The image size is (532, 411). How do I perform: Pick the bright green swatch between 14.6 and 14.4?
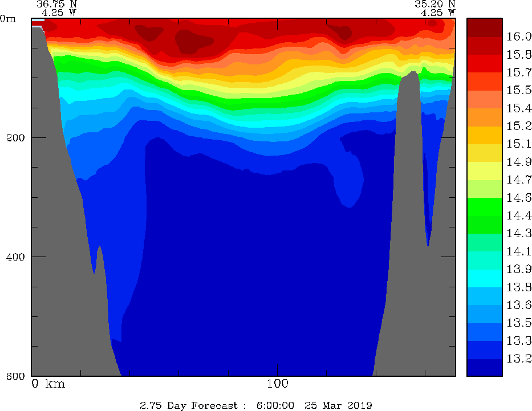coord(484,207)
